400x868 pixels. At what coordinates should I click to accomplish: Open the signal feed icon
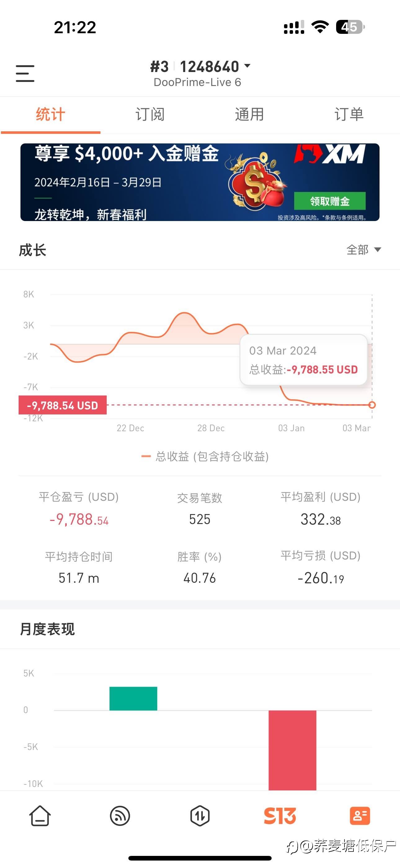(x=120, y=816)
